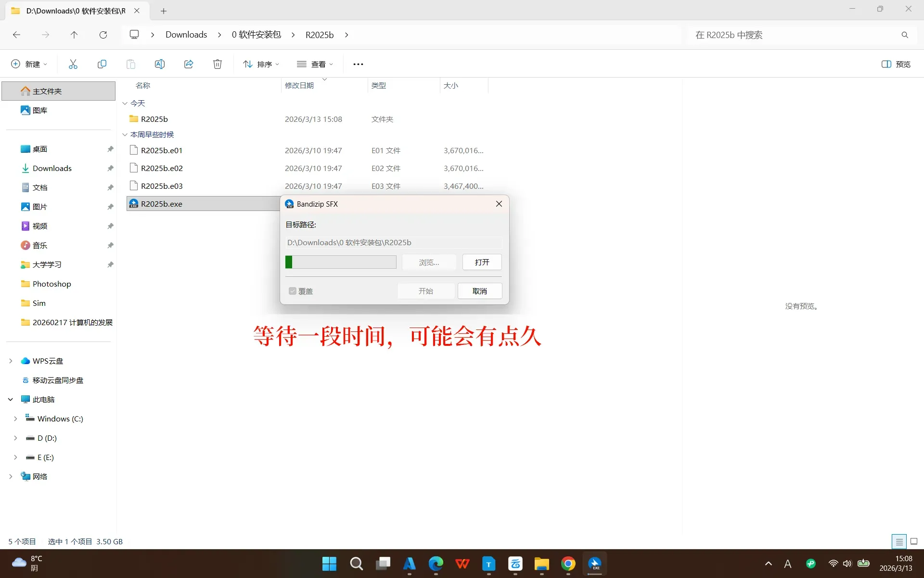Click the Copy icon in the toolbar
Image resolution: width=924 pixels, height=578 pixels.
pyautogui.click(x=102, y=64)
